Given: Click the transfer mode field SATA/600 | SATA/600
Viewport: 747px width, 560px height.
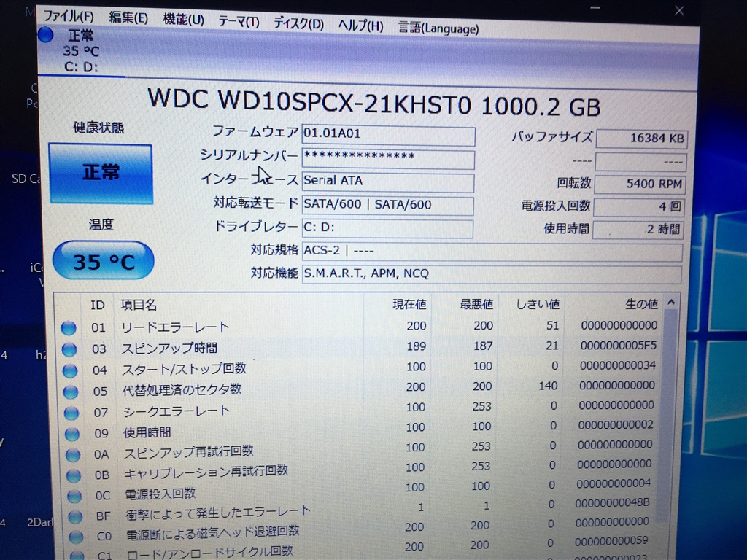Looking at the screenshot, I should pos(387,205).
